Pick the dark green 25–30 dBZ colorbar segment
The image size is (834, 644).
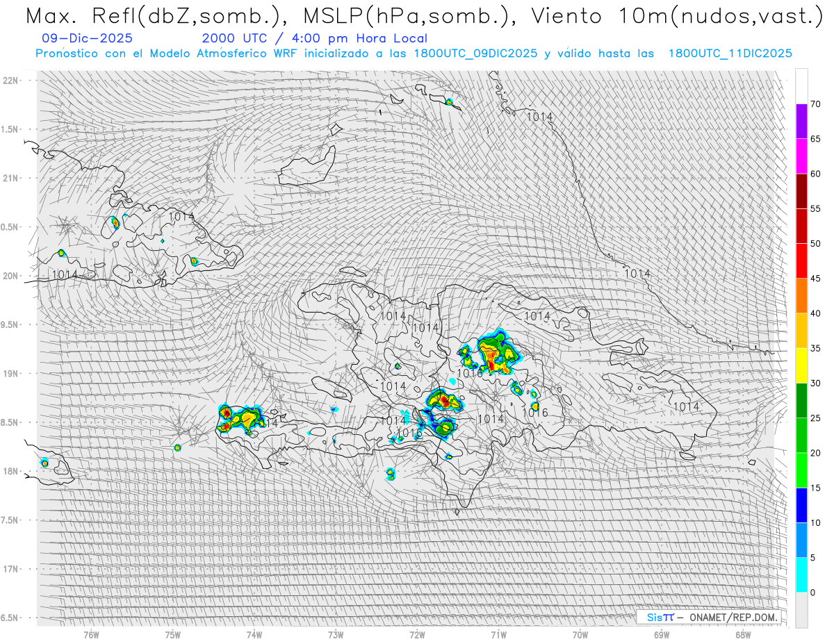coord(801,400)
